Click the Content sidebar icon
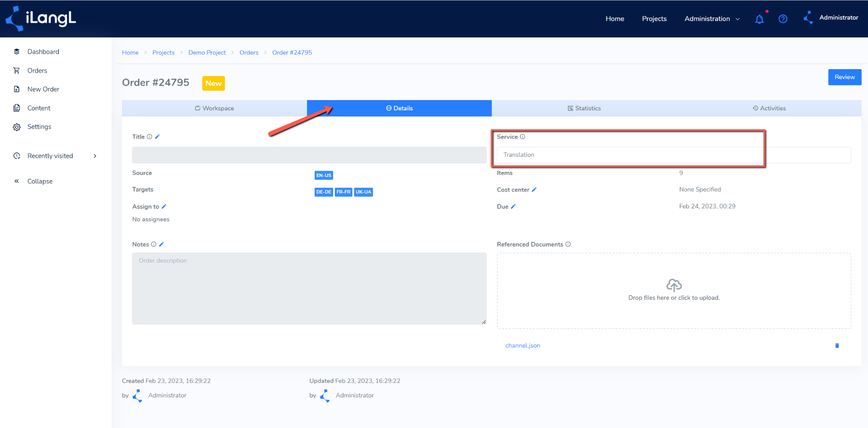Viewport: 868px width, 428px height. coord(17,108)
